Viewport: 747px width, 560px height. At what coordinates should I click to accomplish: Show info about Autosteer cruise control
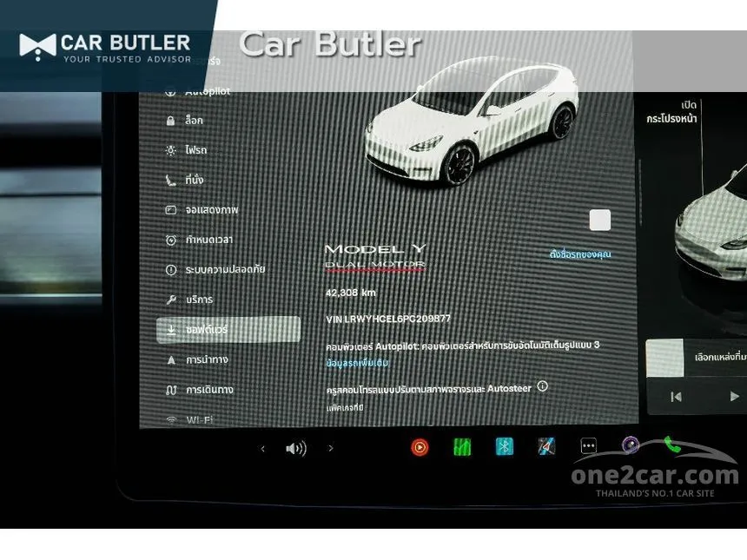tap(542, 386)
